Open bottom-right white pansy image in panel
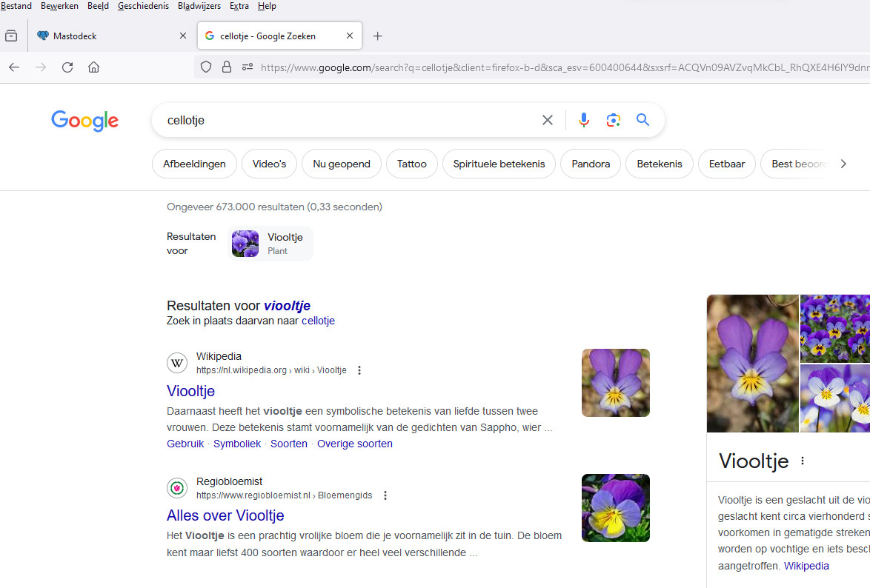The width and height of the screenshot is (870, 588). 835,398
